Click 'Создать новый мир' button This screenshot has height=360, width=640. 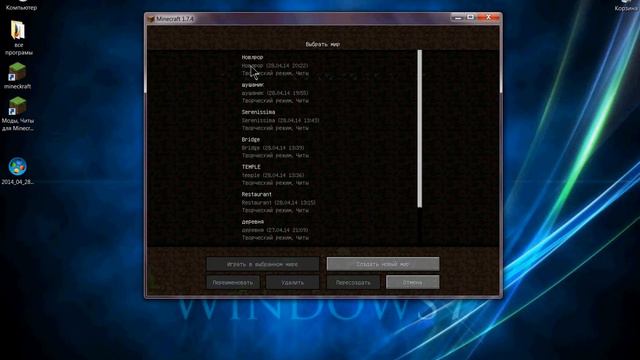pyautogui.click(x=383, y=264)
